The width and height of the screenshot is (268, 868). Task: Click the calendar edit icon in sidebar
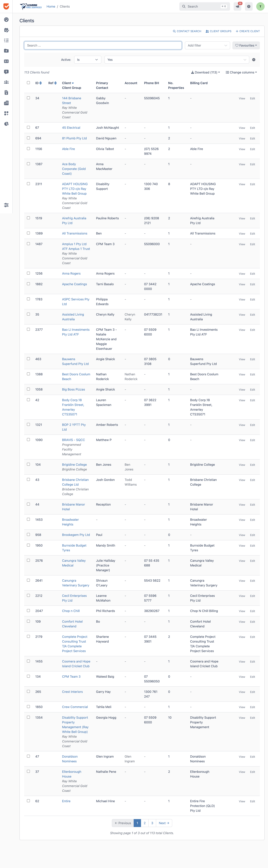6,30
